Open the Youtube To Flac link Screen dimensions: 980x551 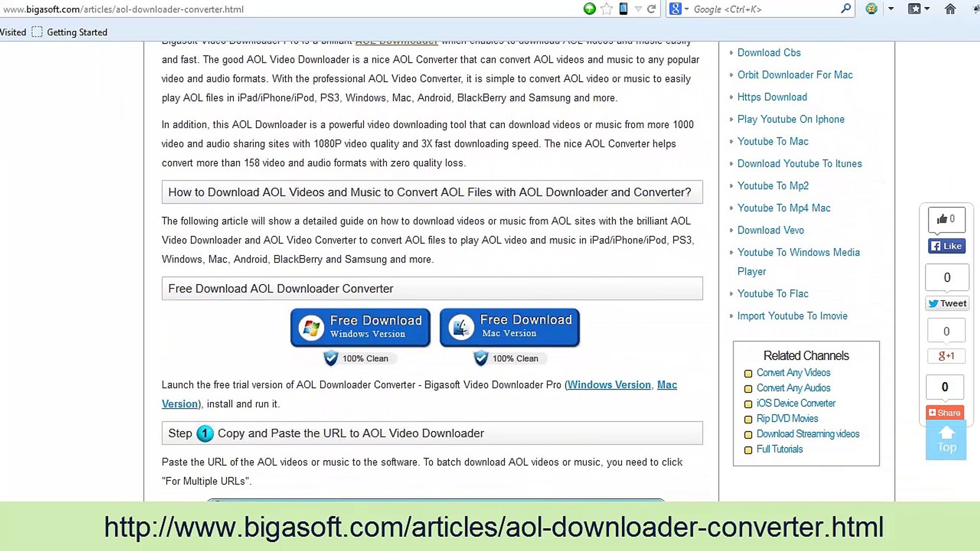(x=773, y=293)
